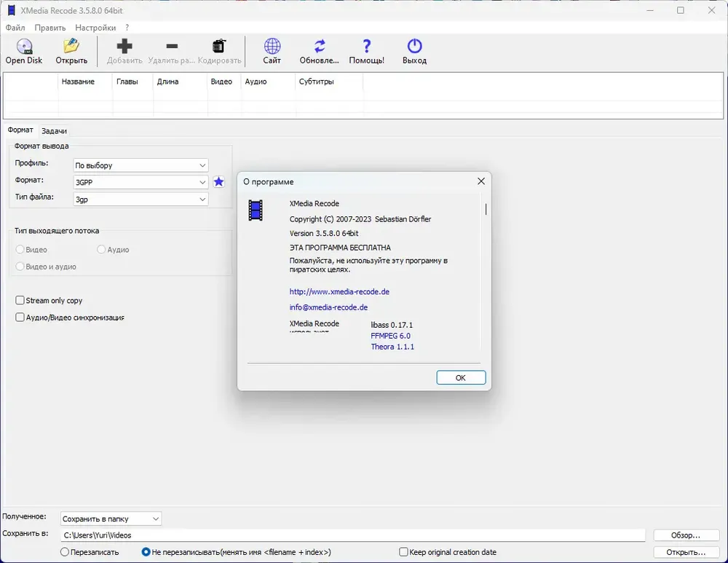Viewport: 728px width, 563px height.
Task: Enable the Stream only copy checkbox
Action: point(20,301)
